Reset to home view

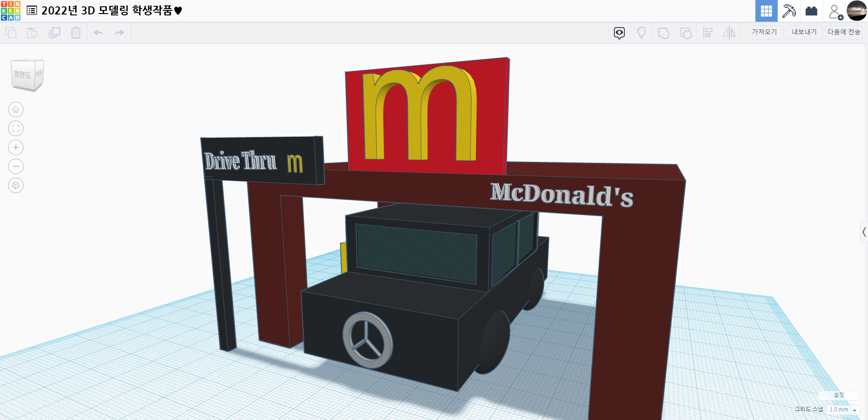tap(16, 109)
